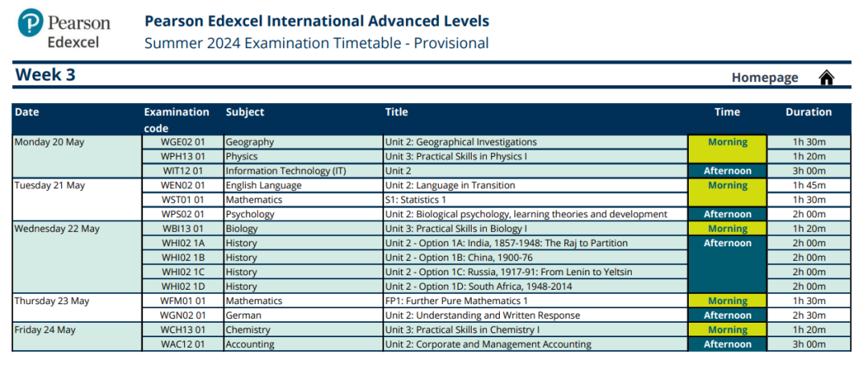Image resolution: width=868 pixels, height=375 pixels.
Task: Select the Biology subject cell
Action: pos(303,229)
